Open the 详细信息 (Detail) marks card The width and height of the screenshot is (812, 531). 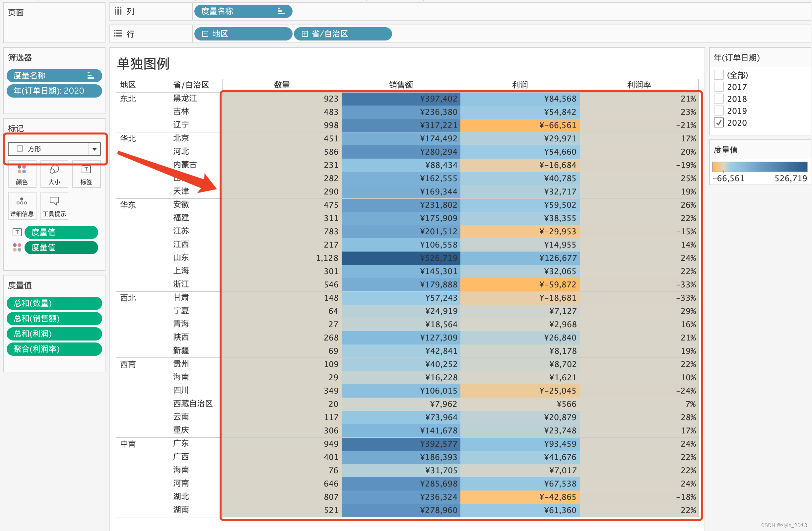pyautogui.click(x=22, y=206)
